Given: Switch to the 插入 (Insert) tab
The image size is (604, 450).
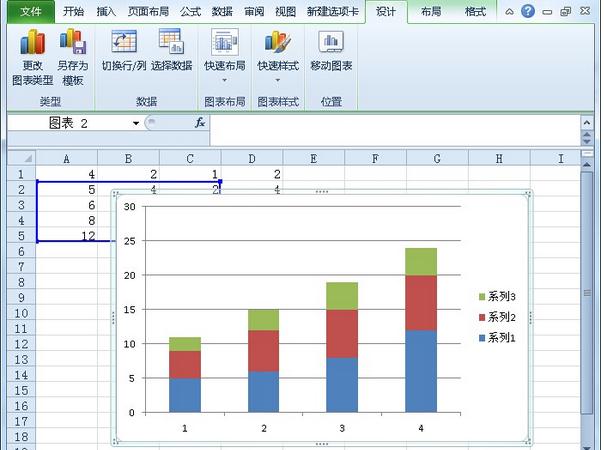Looking at the screenshot, I should (106, 12).
